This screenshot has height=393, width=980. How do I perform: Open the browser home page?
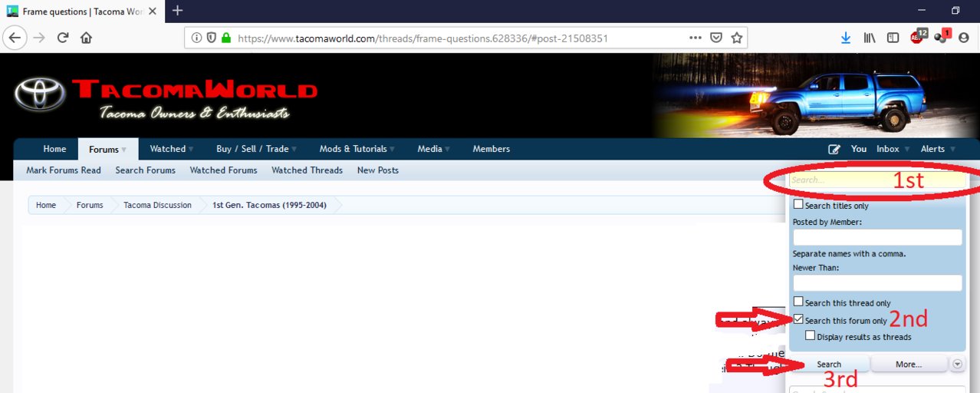(86, 38)
